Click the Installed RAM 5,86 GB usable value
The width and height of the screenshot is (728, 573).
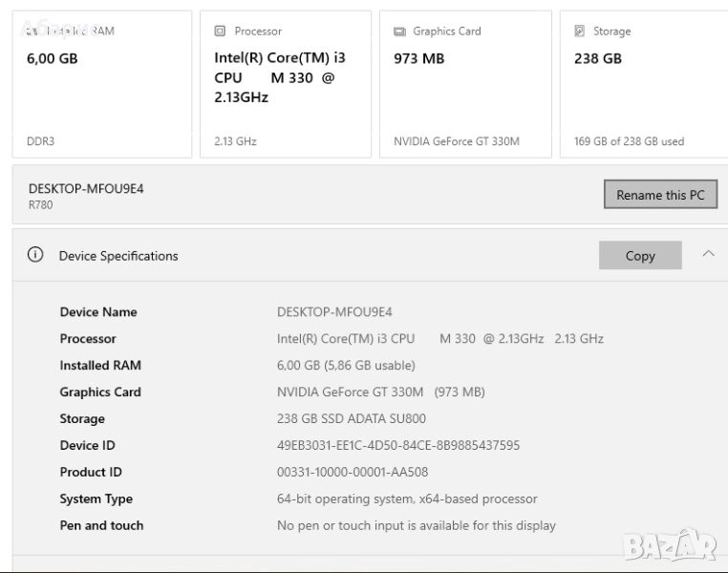pos(358,365)
